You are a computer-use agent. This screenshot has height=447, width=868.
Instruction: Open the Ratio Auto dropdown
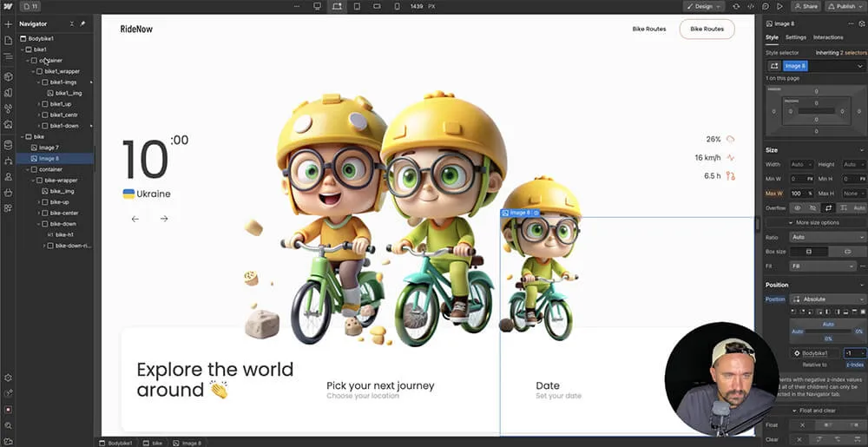pos(827,237)
